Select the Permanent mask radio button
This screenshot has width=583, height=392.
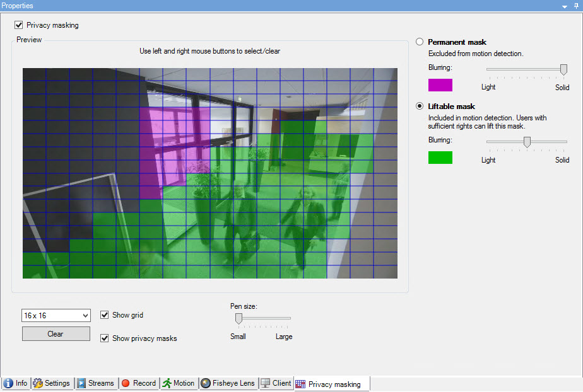coord(420,42)
